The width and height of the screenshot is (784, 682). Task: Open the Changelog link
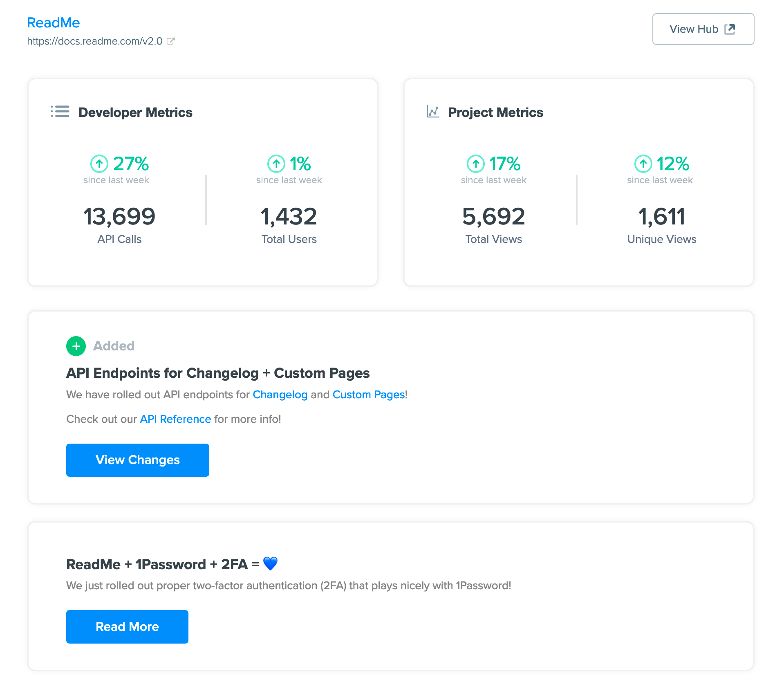280,395
